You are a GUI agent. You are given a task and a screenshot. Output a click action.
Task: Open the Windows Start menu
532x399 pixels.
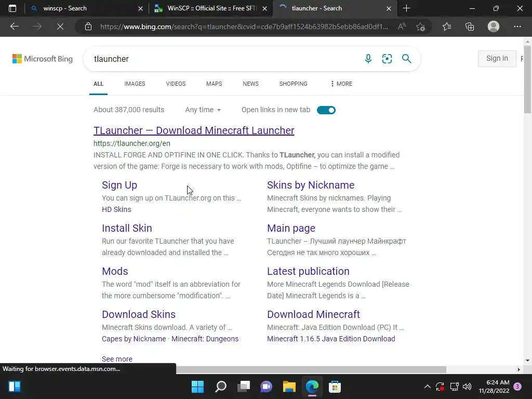(x=197, y=387)
